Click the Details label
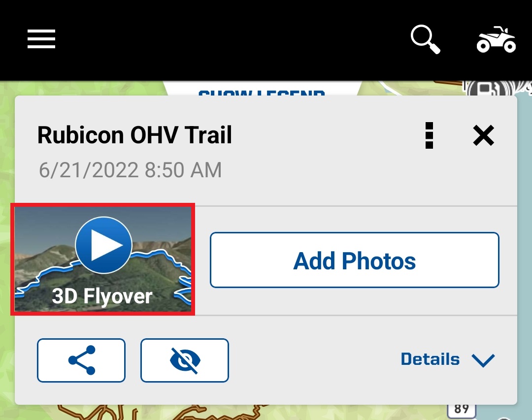 click(x=430, y=359)
